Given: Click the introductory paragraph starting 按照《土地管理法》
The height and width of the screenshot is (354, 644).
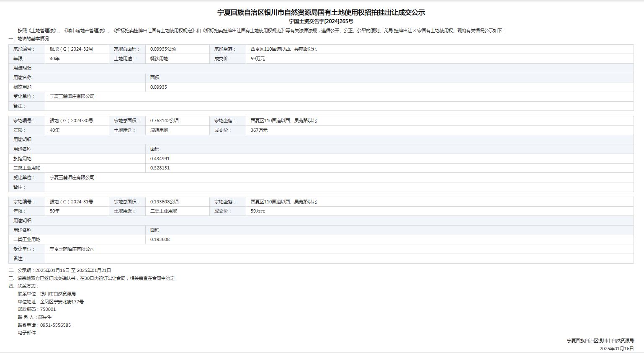Looking at the screenshot, I should [x=262, y=31].
